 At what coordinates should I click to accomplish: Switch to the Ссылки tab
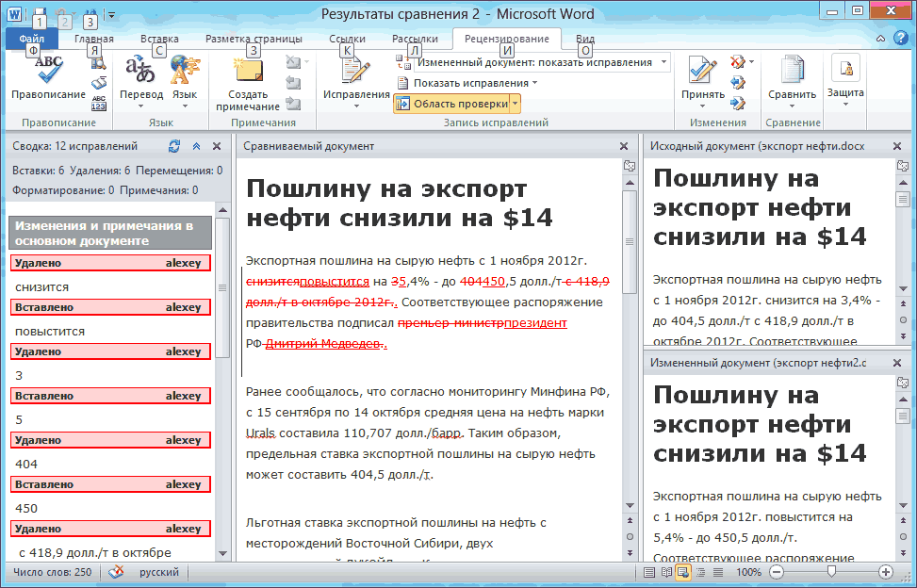pos(348,39)
